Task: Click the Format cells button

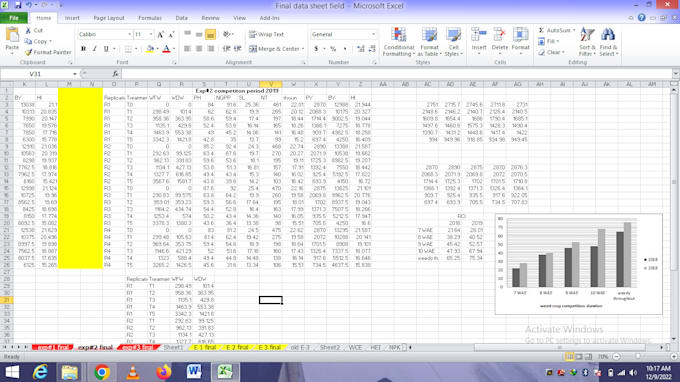Action: pyautogui.click(x=520, y=41)
